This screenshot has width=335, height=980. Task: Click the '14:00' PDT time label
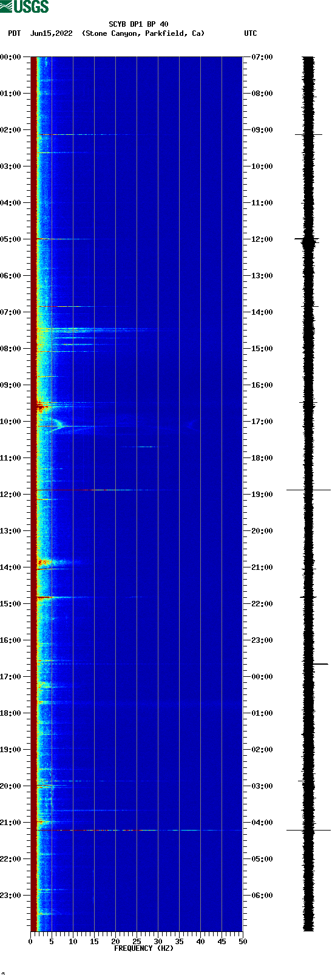[11, 567]
